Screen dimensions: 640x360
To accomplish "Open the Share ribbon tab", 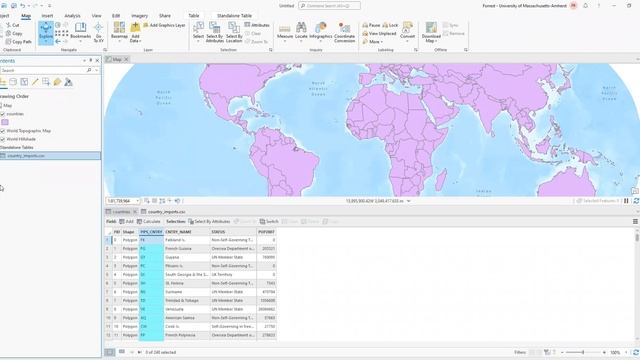I will (165, 16).
